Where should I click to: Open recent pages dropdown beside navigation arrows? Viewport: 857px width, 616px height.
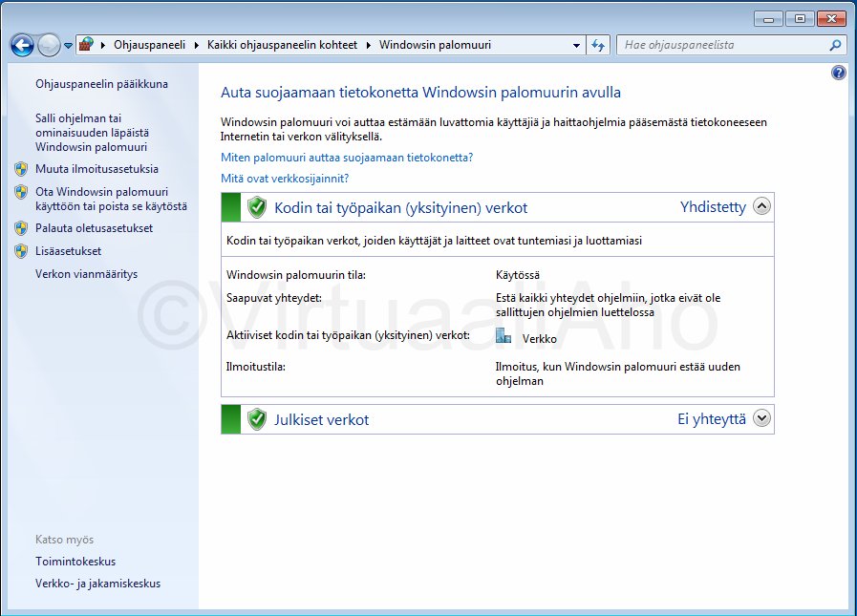click(69, 46)
